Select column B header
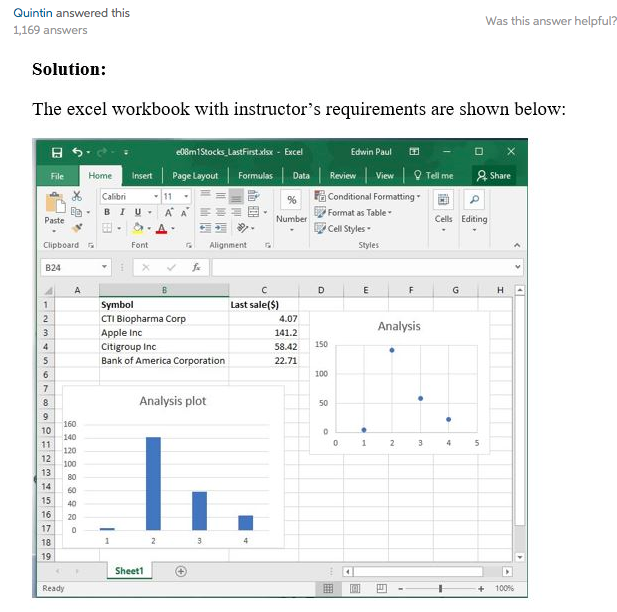 [164, 290]
